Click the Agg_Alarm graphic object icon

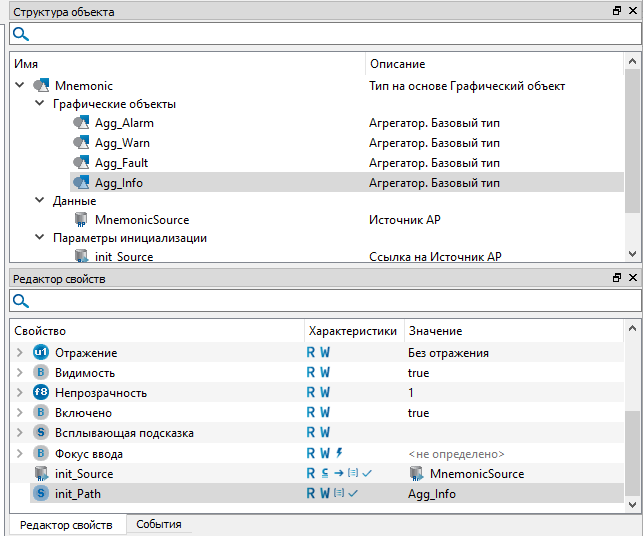click(x=82, y=124)
